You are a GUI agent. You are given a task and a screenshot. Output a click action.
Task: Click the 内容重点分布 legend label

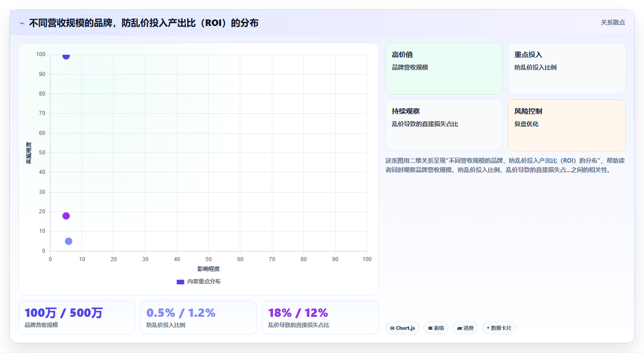click(204, 282)
